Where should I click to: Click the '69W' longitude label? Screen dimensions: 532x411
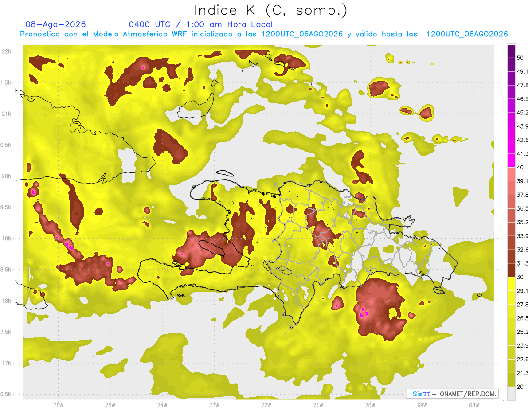422,405
